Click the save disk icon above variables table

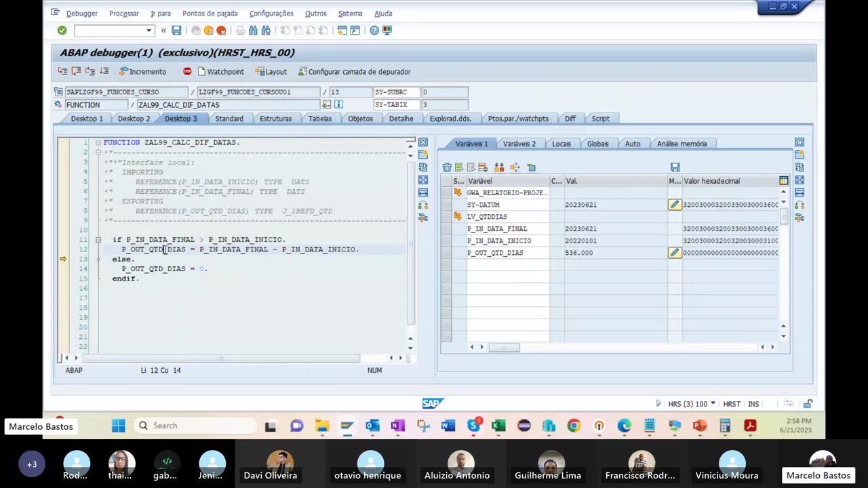tap(675, 167)
